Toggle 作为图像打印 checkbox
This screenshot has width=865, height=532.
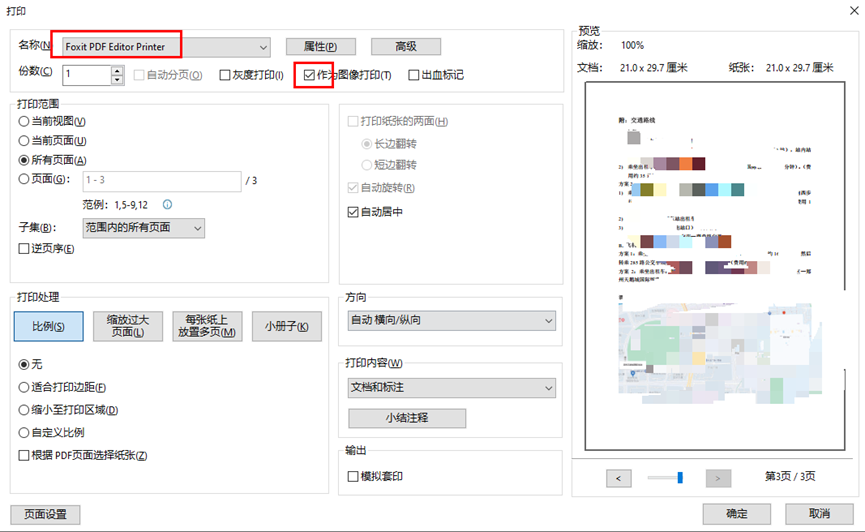(x=310, y=75)
